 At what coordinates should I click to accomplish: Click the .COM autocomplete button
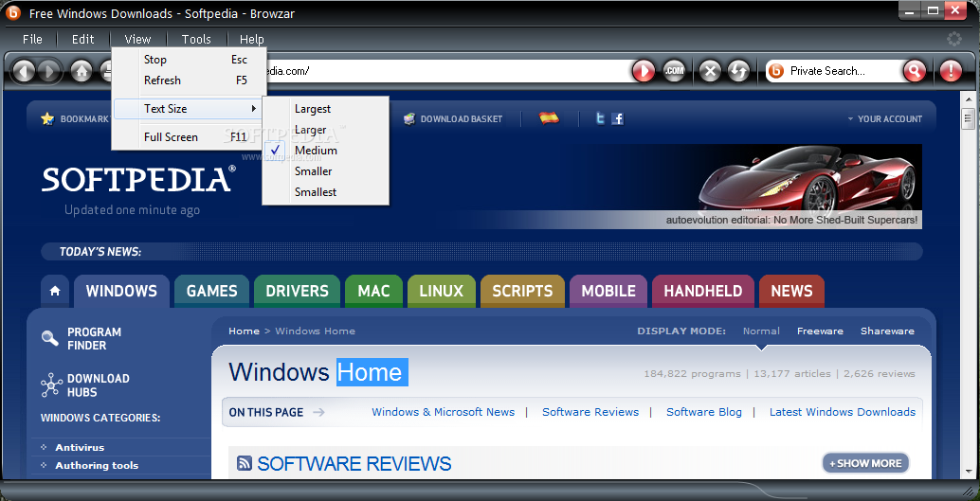(674, 71)
